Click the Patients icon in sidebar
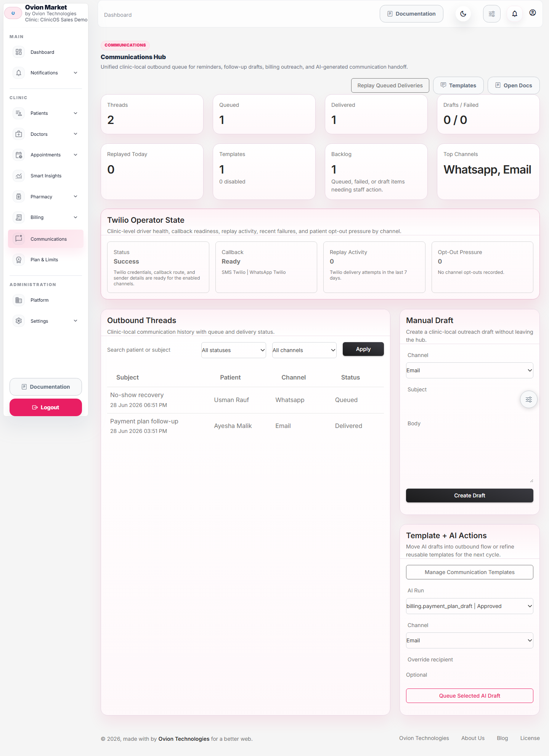Image resolution: width=549 pixels, height=756 pixels. 19,113
